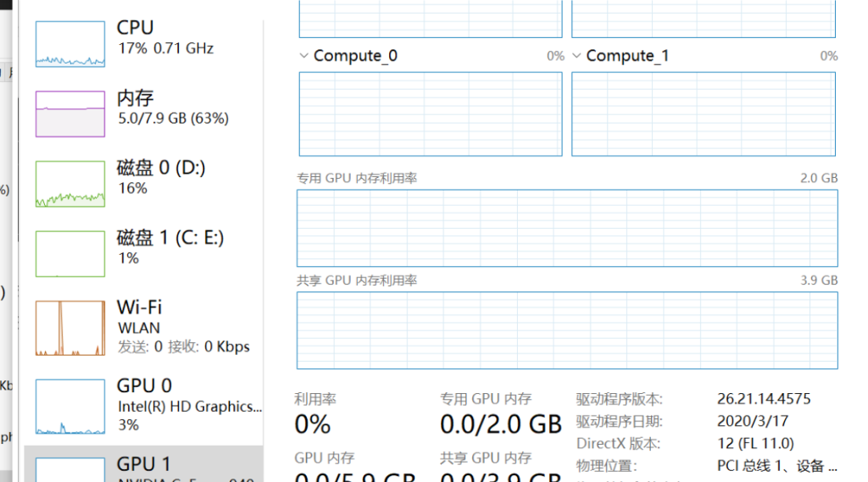The width and height of the screenshot is (868, 482).
Task: Open the 内存 memory graph thumbnail
Action: [x=70, y=114]
